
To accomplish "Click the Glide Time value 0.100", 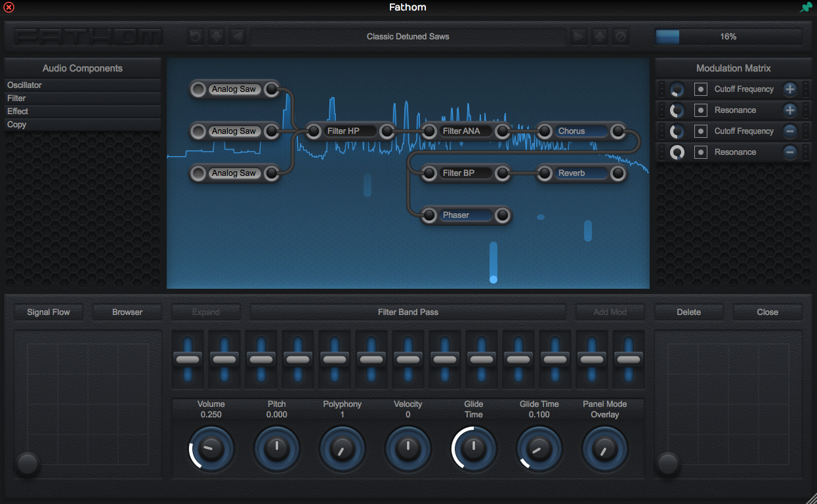I will tap(539, 415).
